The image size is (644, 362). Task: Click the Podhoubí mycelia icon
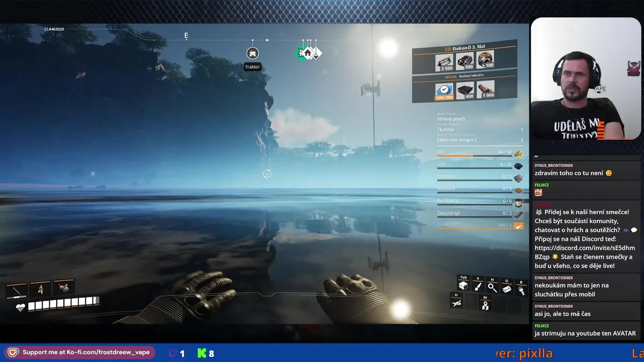[518, 178]
